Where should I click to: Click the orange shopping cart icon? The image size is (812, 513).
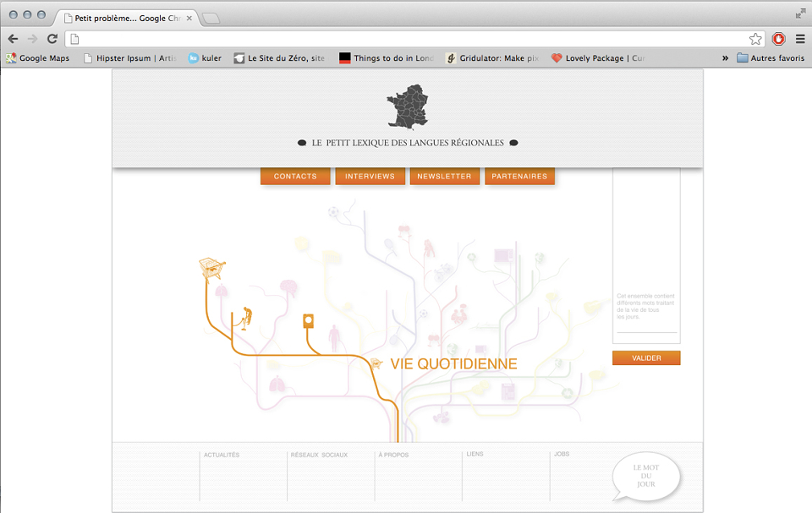point(211,270)
